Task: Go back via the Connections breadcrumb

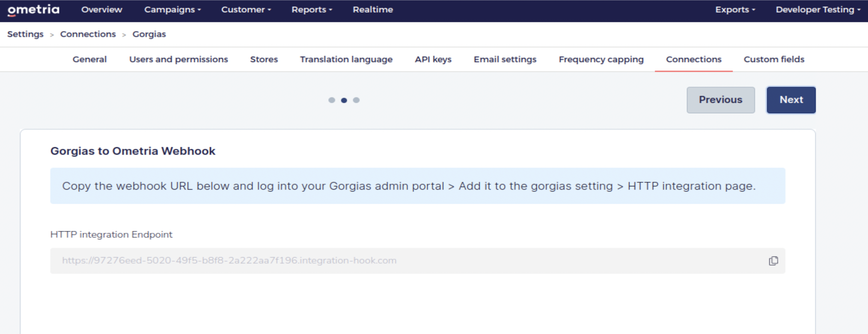Action: 88,34
